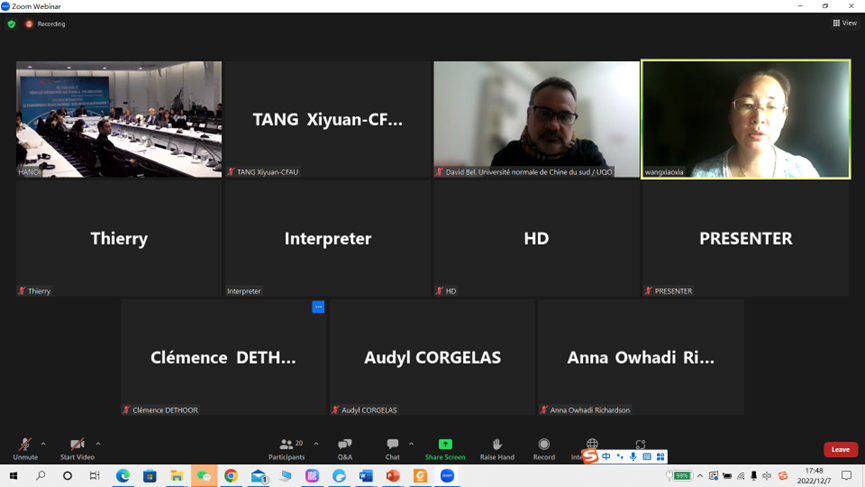Select wangxiaoxia's highlighted video tile
This screenshot has height=487, width=865.
click(746, 119)
